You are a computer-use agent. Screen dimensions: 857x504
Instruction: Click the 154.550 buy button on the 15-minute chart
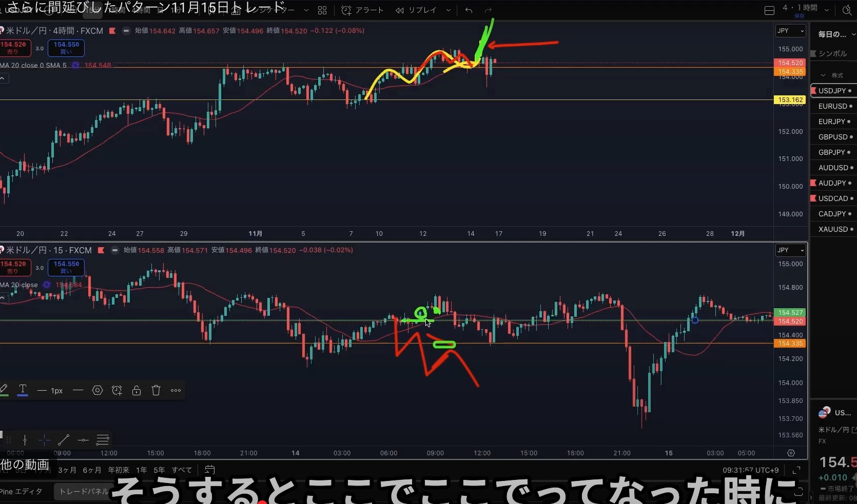tap(66, 268)
